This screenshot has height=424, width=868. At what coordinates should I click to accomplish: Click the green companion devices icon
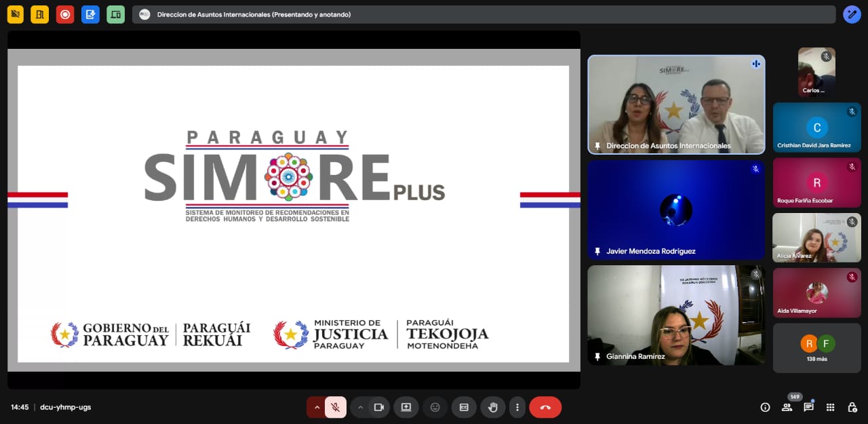(x=116, y=14)
